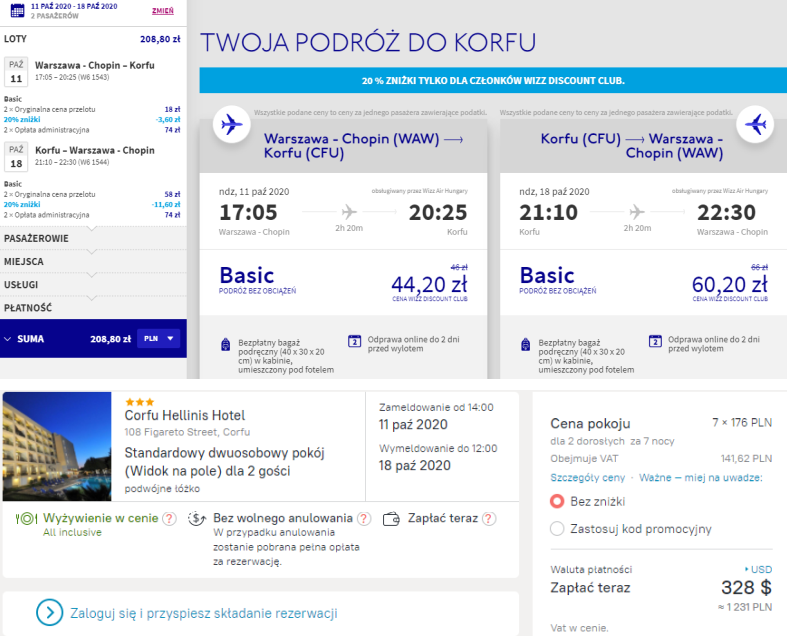Click the calendar icon beside travel dates
The width and height of the screenshot is (787, 637).
click(17, 10)
